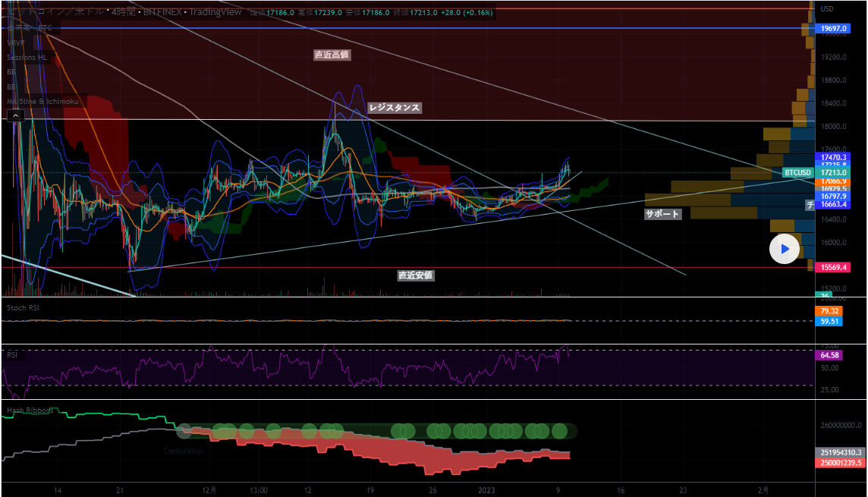Screen dimensions: 868x497
Task: Click the Stoch RSI pane label
Action: click(x=23, y=307)
